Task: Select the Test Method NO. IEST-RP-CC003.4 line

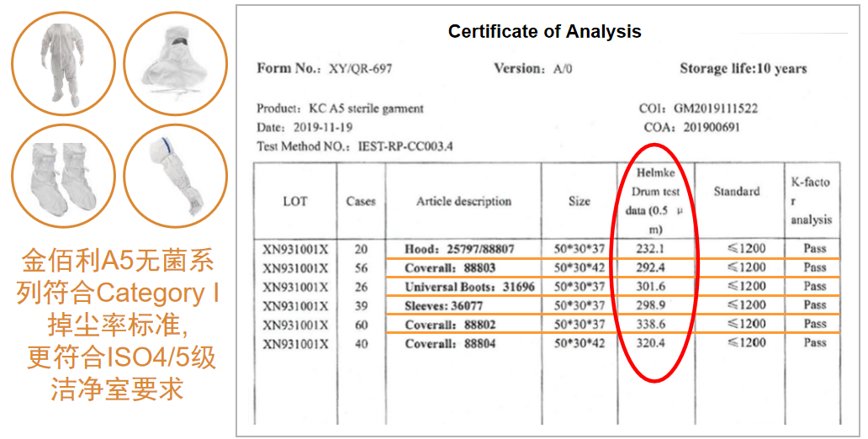Action: tap(355, 146)
